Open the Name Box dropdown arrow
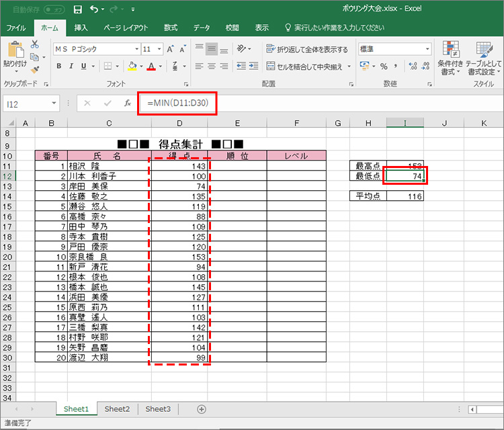Image resolution: width=504 pixels, height=430 pixels. click(54, 103)
